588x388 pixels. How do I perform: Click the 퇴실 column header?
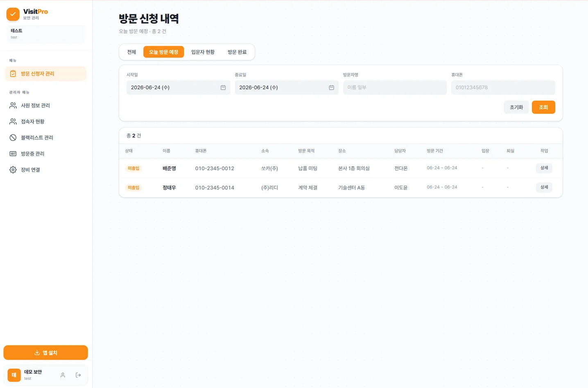click(x=510, y=151)
